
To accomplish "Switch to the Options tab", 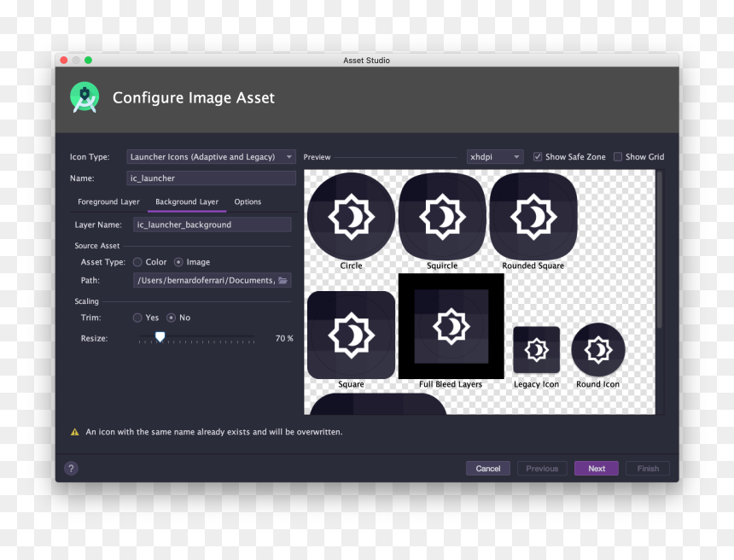I will pos(248,201).
